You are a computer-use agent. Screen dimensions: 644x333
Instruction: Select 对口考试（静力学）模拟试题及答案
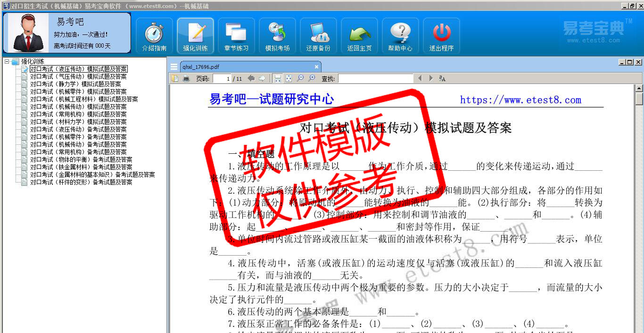pyautogui.click(x=75, y=84)
